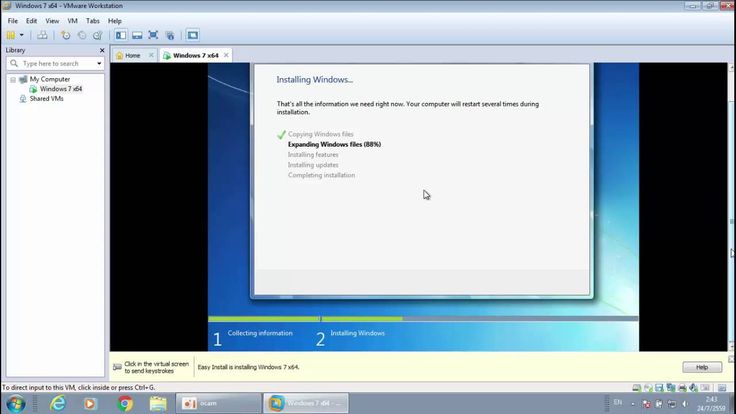Click the floppy drive status bar icon
Screen dimensions: 736x414
pyautogui.click(x=659, y=388)
